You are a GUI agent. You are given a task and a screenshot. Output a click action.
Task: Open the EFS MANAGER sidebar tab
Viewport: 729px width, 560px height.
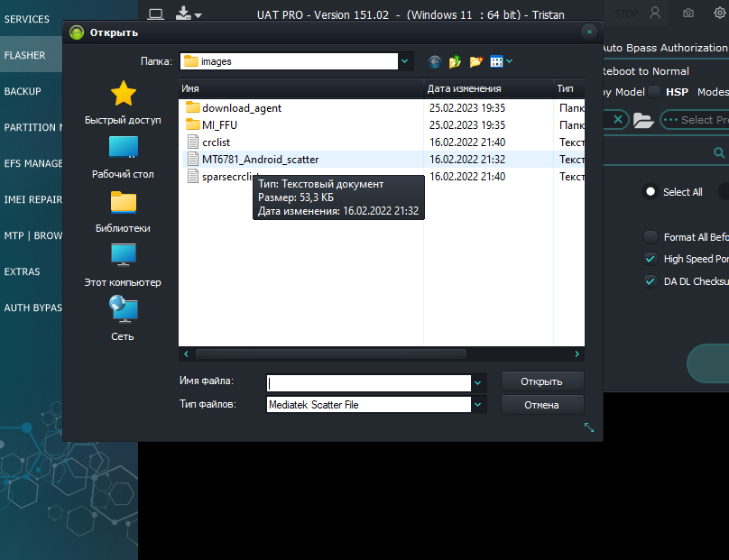31,163
